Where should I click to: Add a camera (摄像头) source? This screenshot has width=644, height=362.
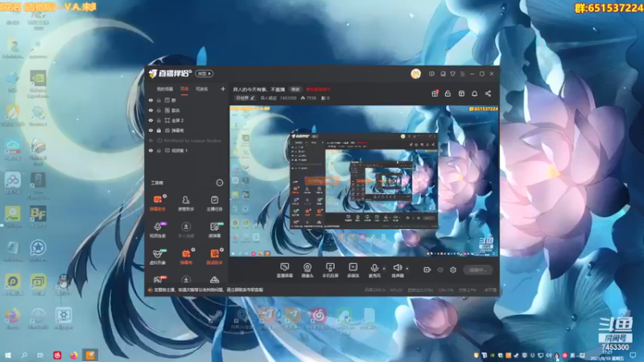(308, 270)
